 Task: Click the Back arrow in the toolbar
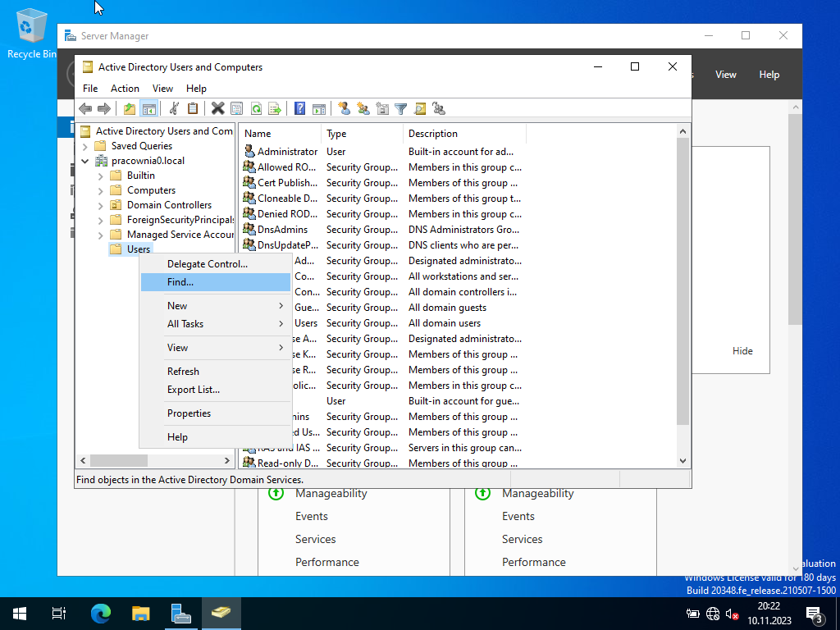(x=85, y=109)
